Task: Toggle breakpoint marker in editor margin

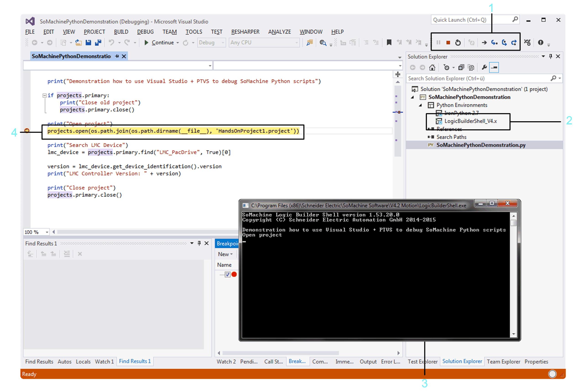Action: coord(27,131)
